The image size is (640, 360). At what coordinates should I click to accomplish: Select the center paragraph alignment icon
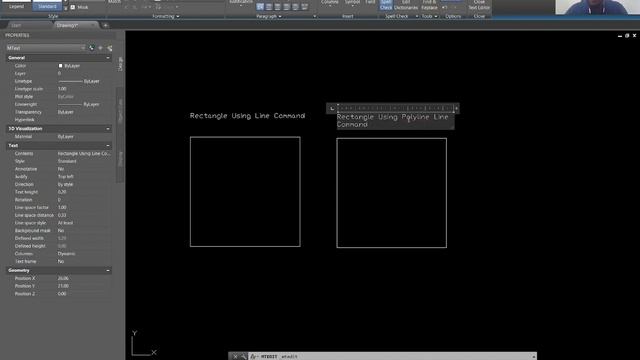[x=269, y=7]
